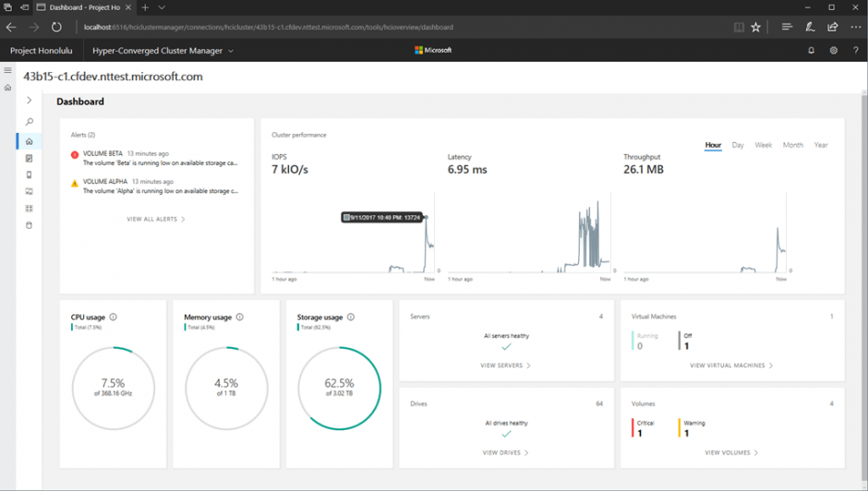
Task: Click the View Servers link
Action: coord(506,365)
